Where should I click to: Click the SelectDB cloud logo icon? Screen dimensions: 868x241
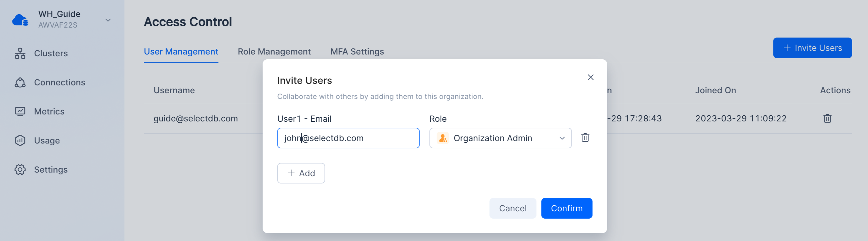click(20, 20)
